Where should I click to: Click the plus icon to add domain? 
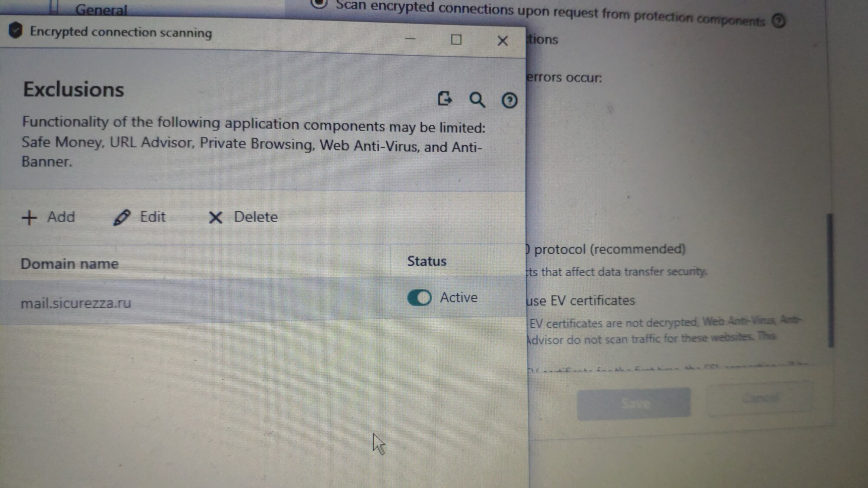(30, 217)
